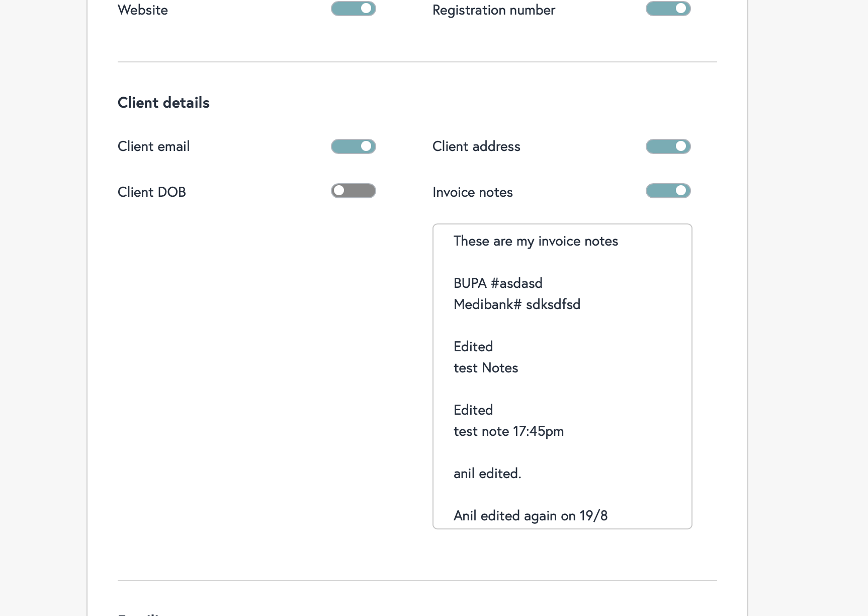Screen dimensions: 868x616
Task: Click the Registration number label
Action: click(493, 10)
